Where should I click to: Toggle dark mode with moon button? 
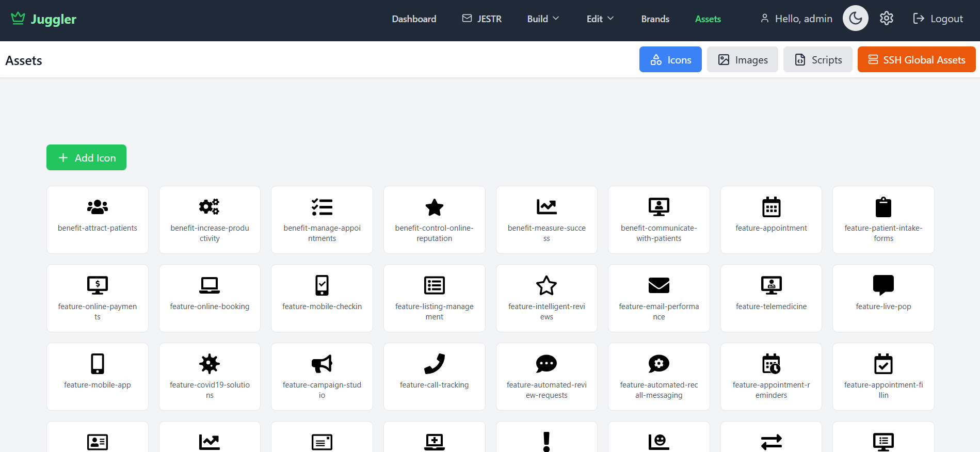pos(855,19)
